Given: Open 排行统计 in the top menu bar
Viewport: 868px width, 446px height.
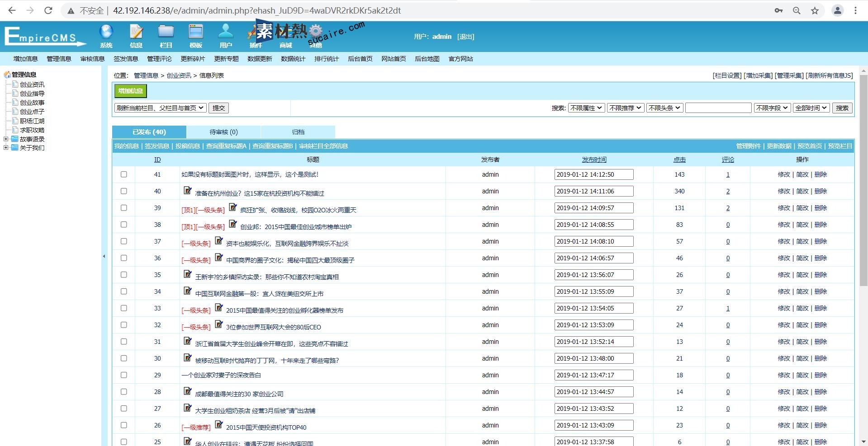Looking at the screenshot, I should click(x=327, y=59).
